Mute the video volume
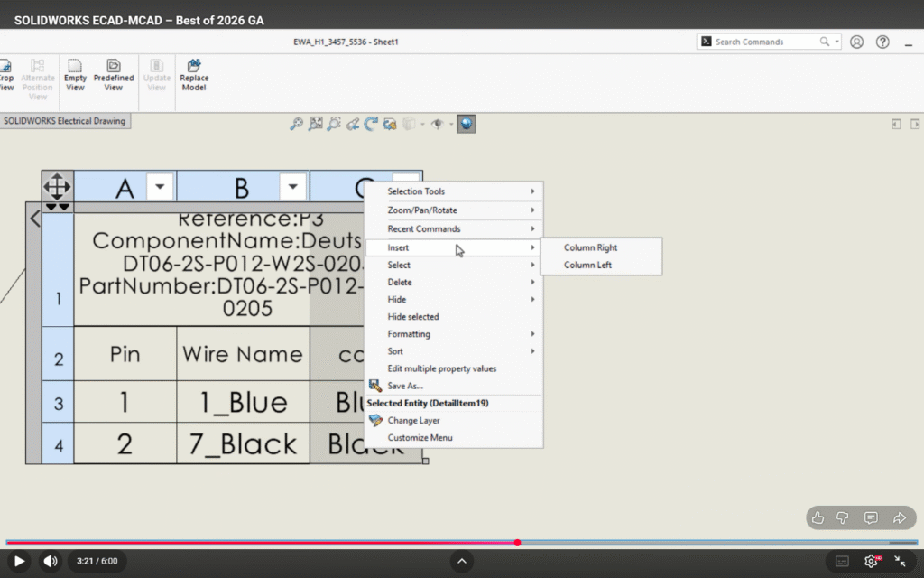Viewport: 924px width, 578px height. (x=51, y=561)
